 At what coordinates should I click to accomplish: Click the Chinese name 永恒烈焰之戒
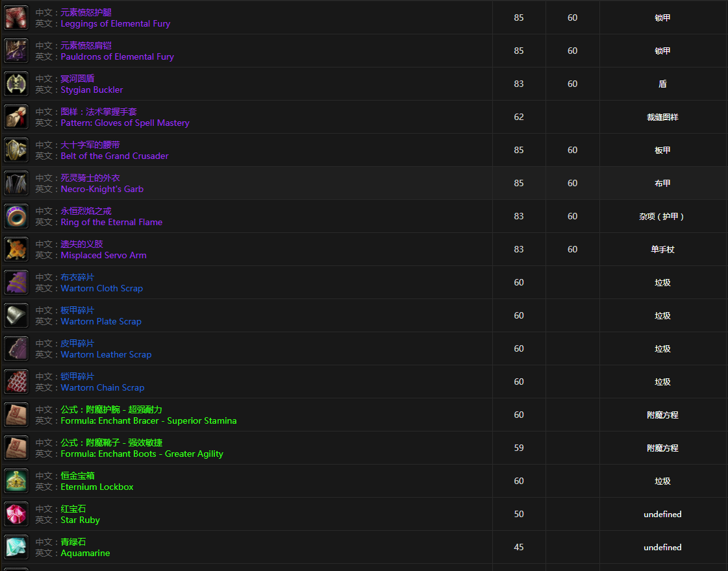[x=86, y=211]
